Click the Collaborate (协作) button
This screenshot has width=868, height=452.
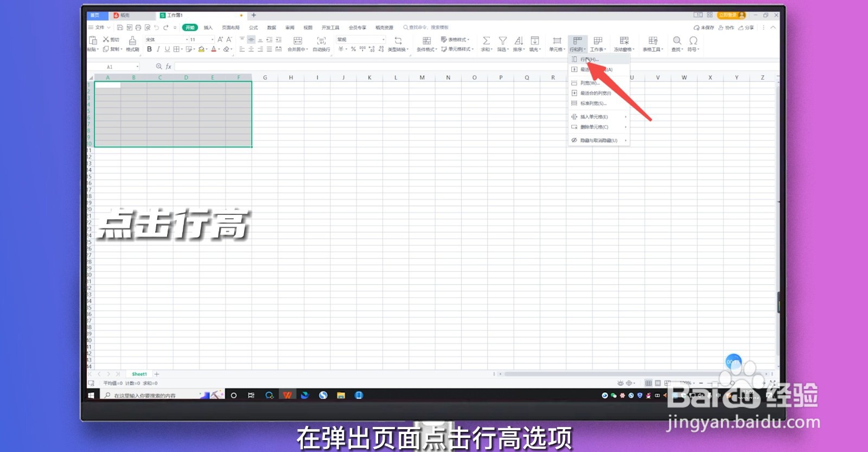(726, 28)
